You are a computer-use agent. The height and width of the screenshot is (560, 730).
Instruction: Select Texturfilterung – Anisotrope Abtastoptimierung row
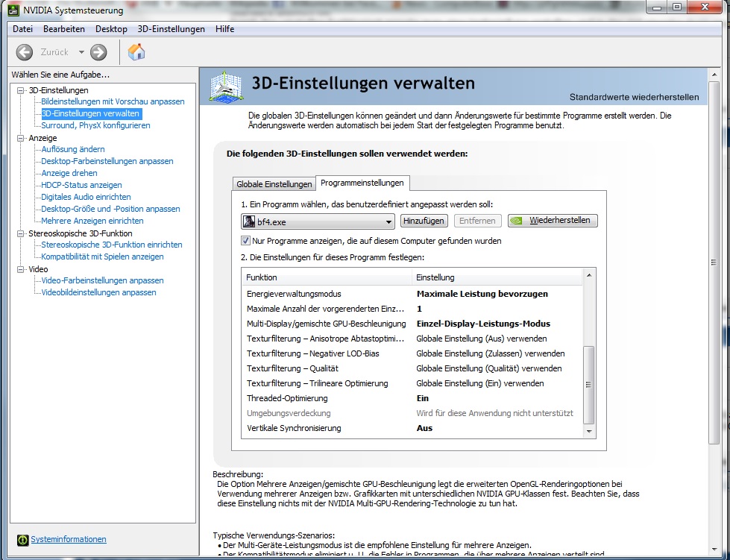412,339
